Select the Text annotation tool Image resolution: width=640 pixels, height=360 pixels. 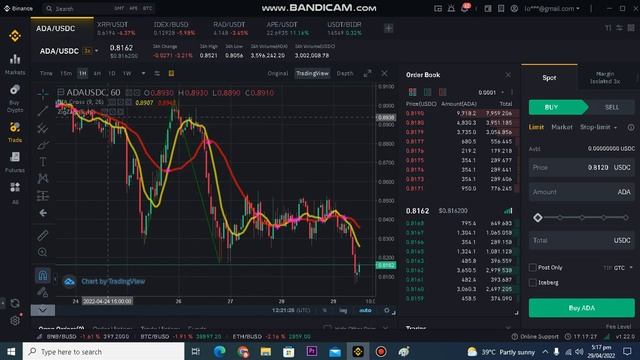(43, 162)
